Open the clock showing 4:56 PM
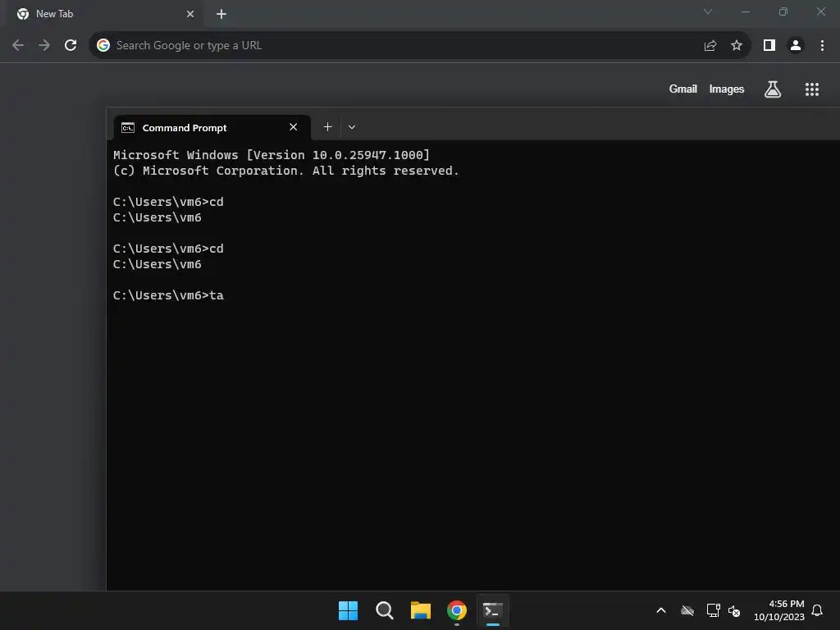This screenshot has width=840, height=630. click(x=779, y=610)
